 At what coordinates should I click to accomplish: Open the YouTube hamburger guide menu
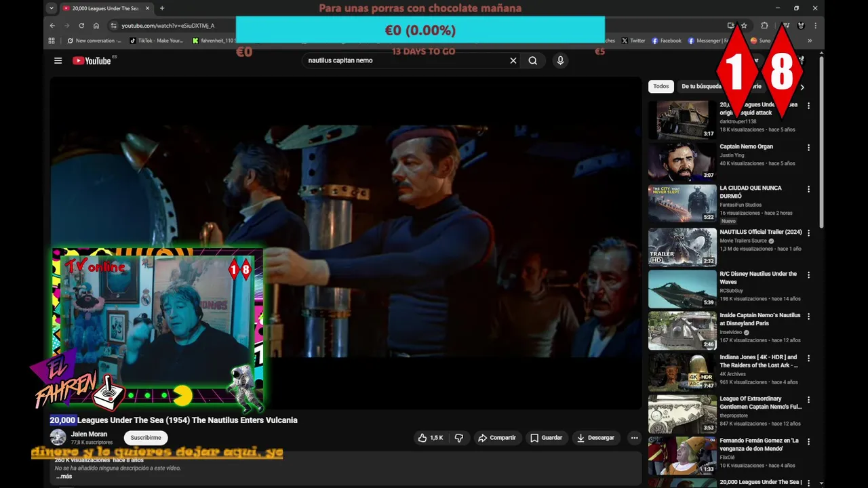[58, 60]
